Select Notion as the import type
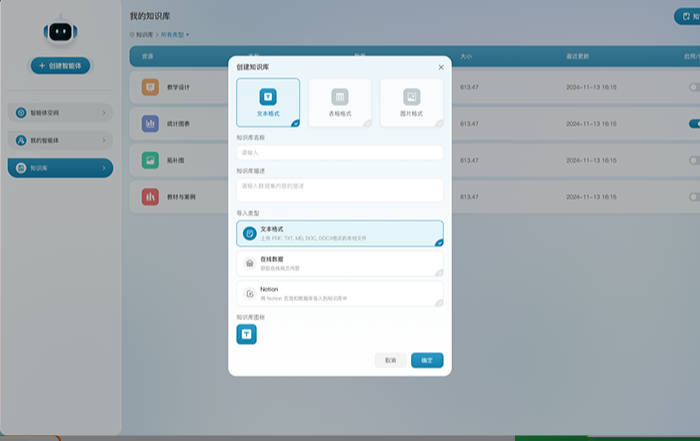 pyautogui.click(x=339, y=293)
